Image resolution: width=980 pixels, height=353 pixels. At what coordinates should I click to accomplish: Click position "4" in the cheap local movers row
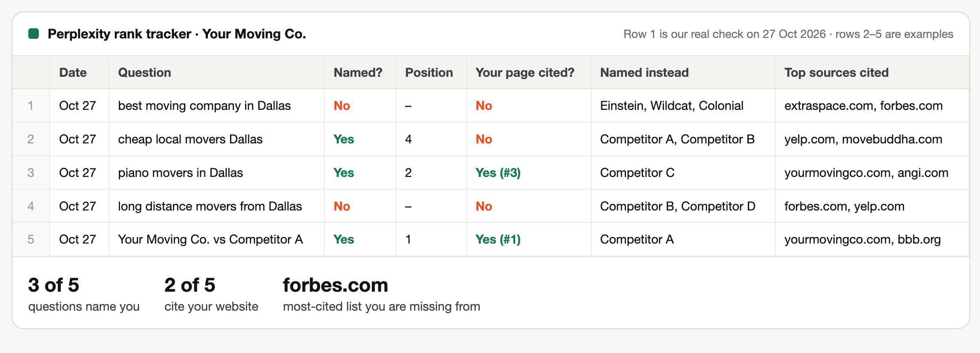[408, 139]
